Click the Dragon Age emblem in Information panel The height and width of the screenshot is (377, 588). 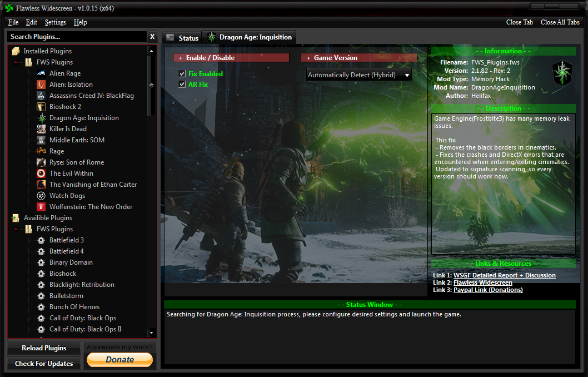click(x=562, y=73)
